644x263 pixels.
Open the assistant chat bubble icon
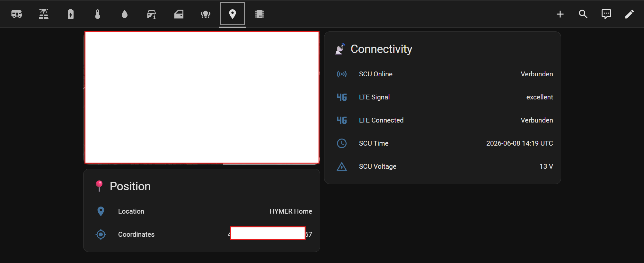coord(606,14)
